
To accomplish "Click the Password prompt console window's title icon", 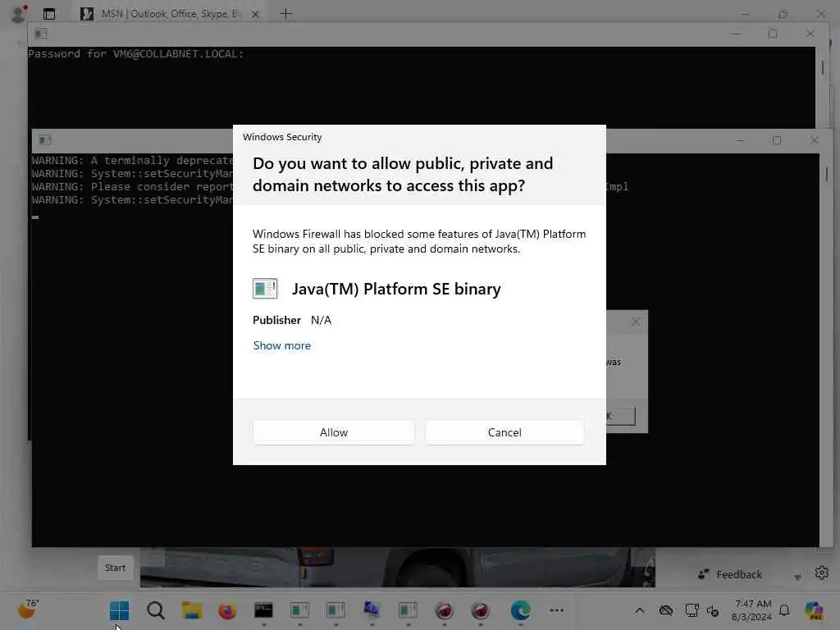I will point(41,34).
